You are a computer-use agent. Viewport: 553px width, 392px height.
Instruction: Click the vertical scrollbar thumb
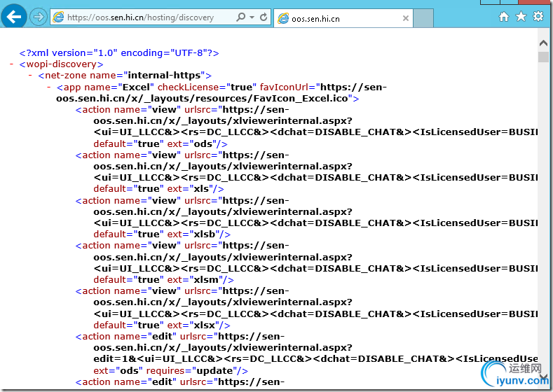pos(543,57)
